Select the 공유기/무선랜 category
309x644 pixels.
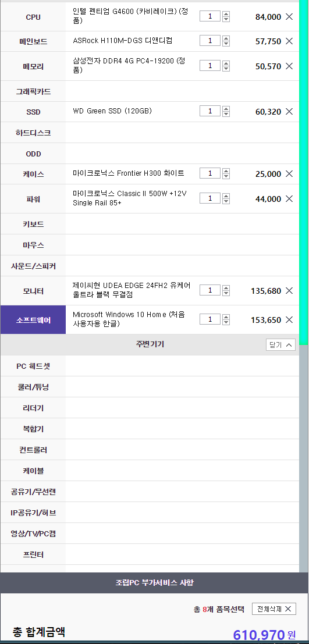[x=33, y=492]
